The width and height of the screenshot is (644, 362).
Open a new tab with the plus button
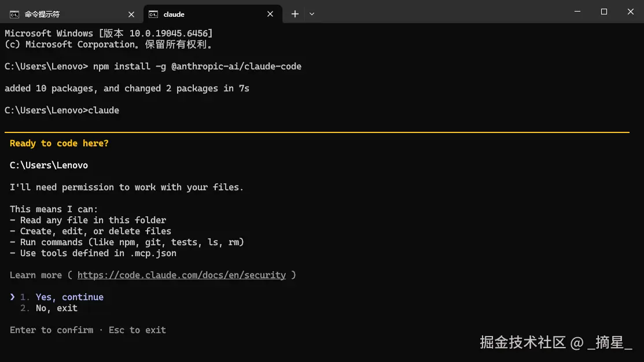pyautogui.click(x=295, y=14)
